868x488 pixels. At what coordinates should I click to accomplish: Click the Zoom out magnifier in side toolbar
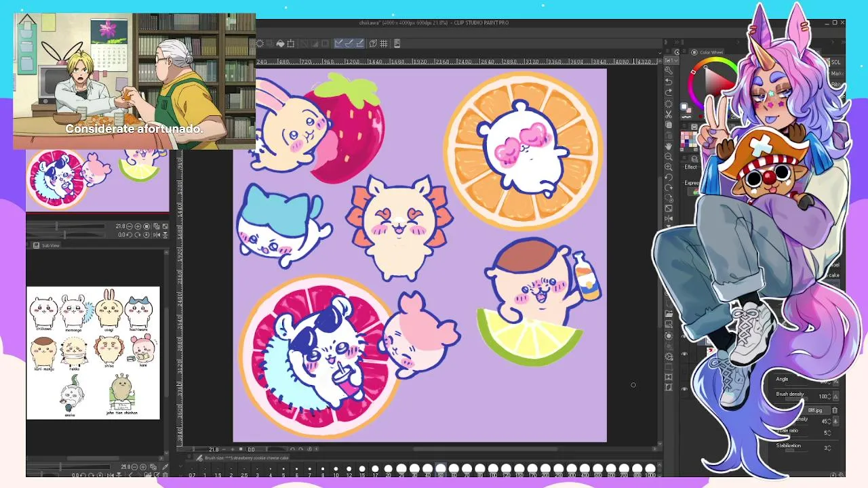pos(669,156)
